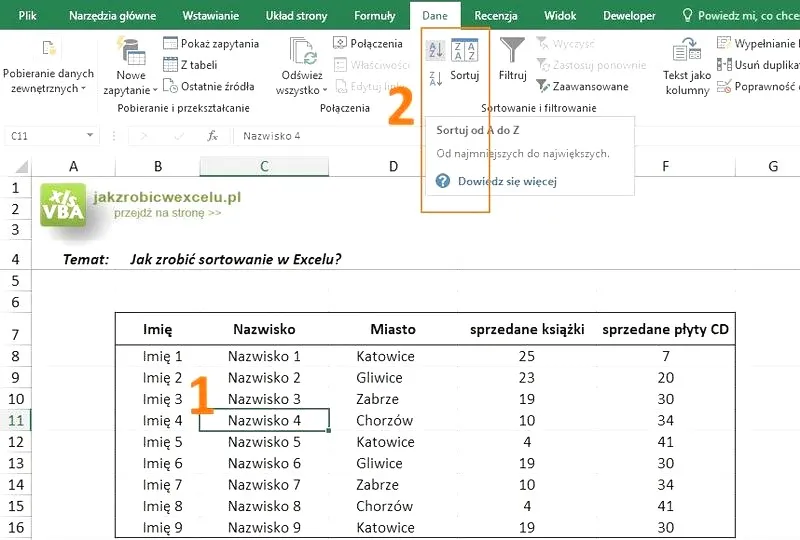Expand the Odśwież wszystko dropdown arrow
The width and height of the screenshot is (800, 540).
pos(324,90)
